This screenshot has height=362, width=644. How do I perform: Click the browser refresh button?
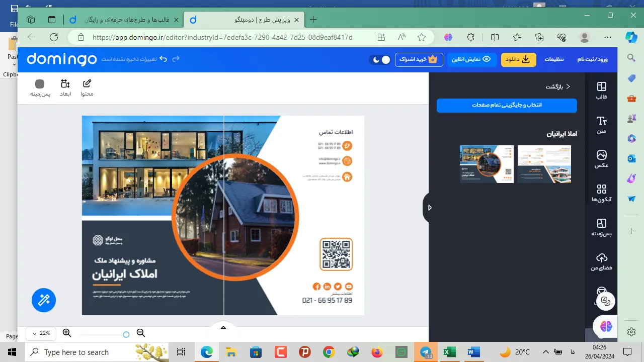click(x=54, y=37)
